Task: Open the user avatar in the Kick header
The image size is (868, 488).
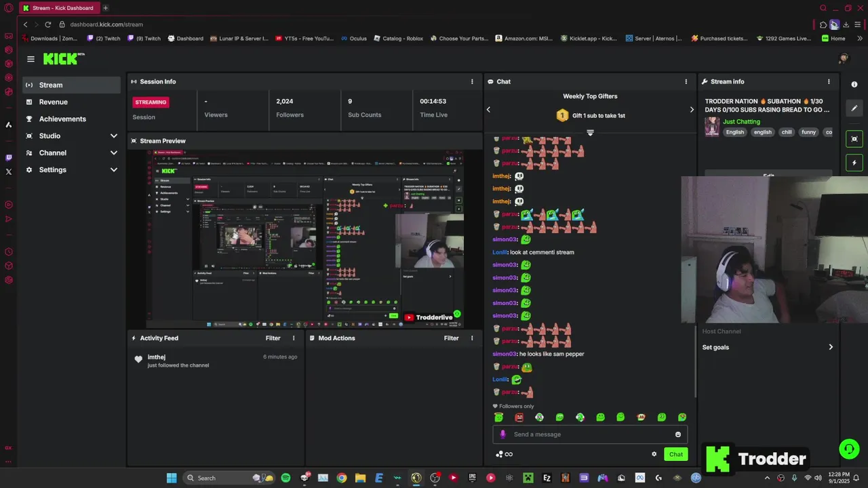Action: [x=844, y=59]
